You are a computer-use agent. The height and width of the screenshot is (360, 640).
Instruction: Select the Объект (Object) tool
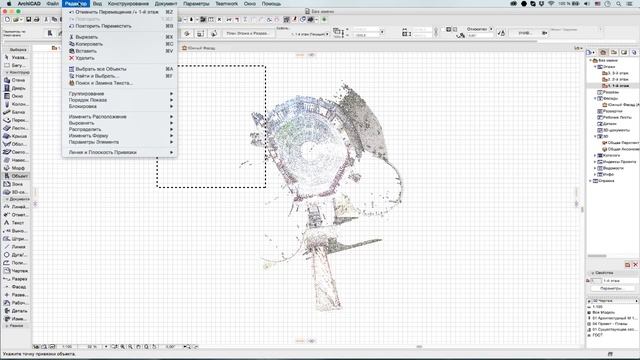coord(16,176)
